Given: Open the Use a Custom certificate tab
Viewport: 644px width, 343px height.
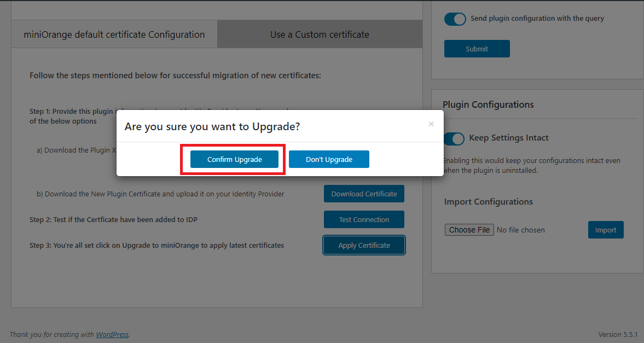Looking at the screenshot, I should 320,34.
